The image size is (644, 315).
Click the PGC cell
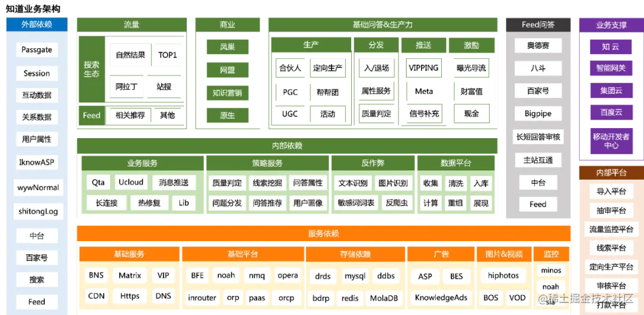click(290, 92)
